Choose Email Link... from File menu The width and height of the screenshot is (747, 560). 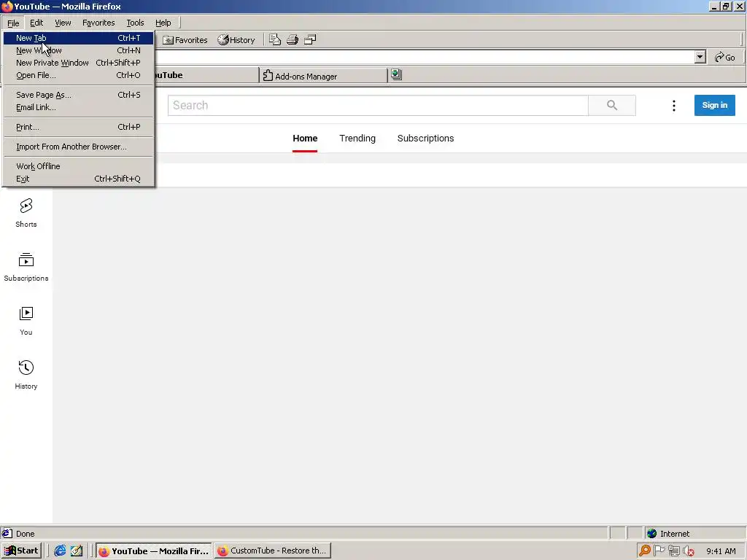click(x=78, y=107)
